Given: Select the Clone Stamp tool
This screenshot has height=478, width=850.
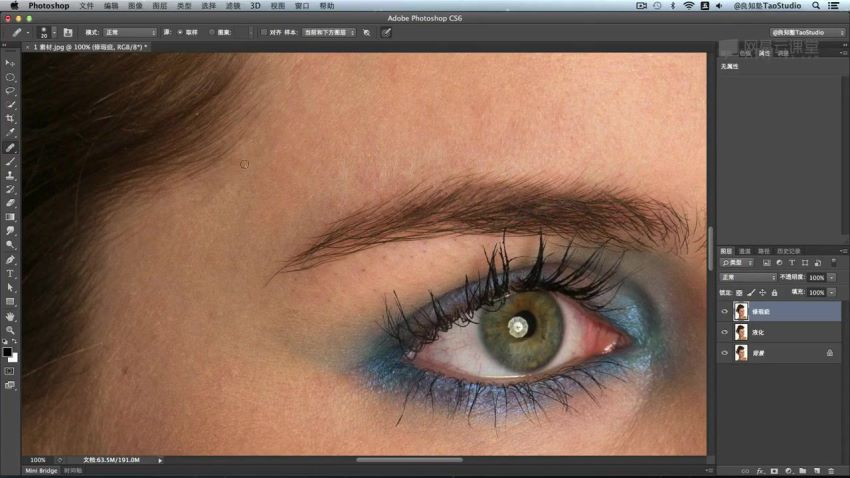Looking at the screenshot, I should (x=10, y=176).
